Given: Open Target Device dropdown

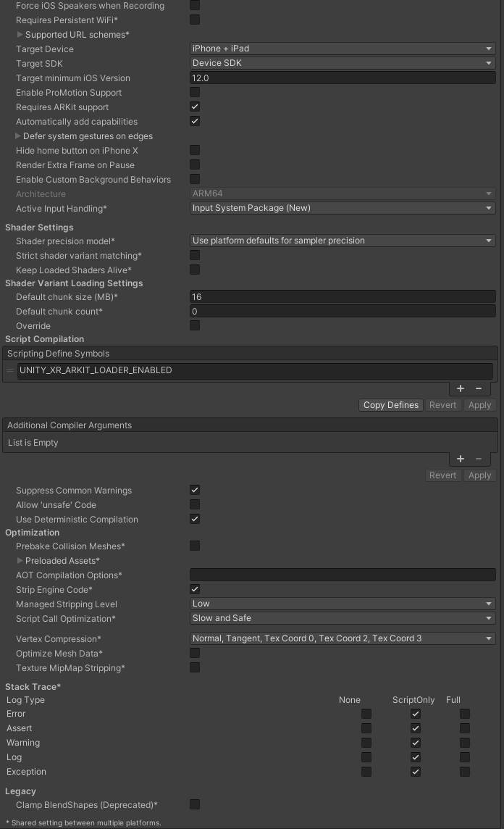Looking at the screenshot, I should click(x=343, y=49).
